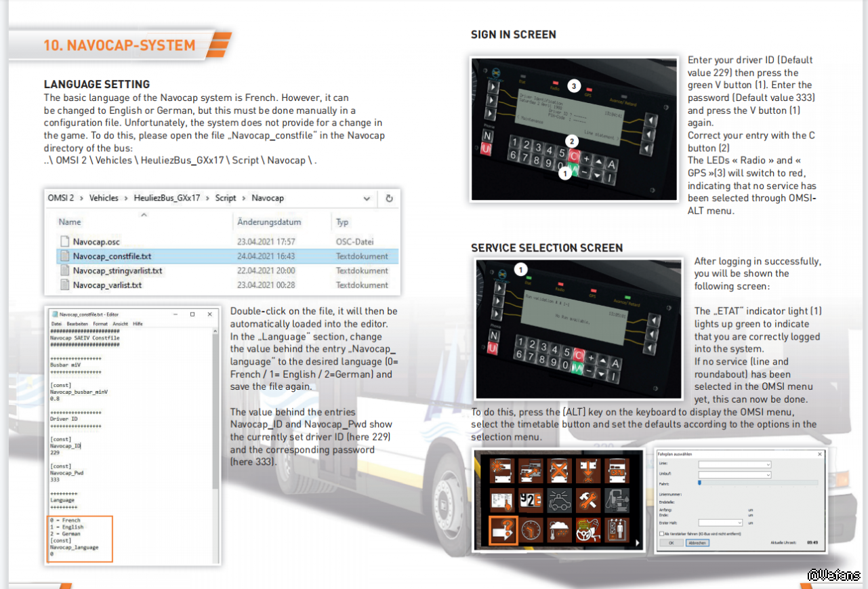
Task: Click the bus with orange X icon
Action: click(x=559, y=470)
